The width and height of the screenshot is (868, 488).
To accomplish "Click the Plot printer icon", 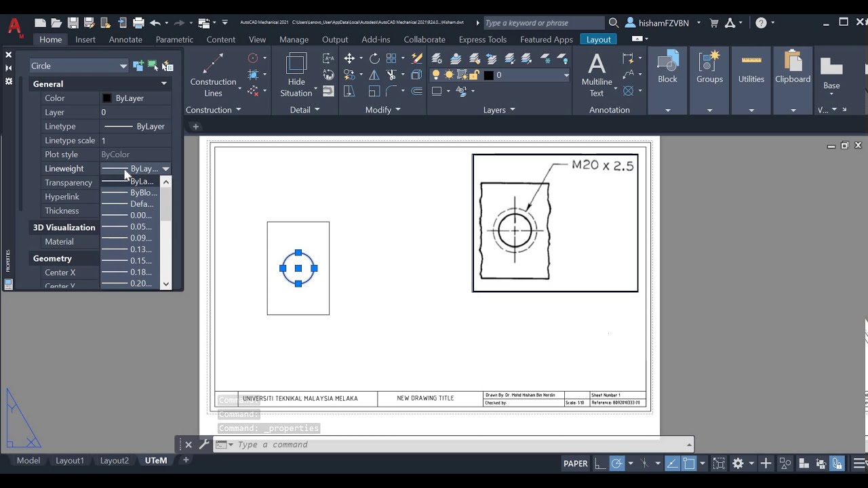I will [x=138, y=23].
